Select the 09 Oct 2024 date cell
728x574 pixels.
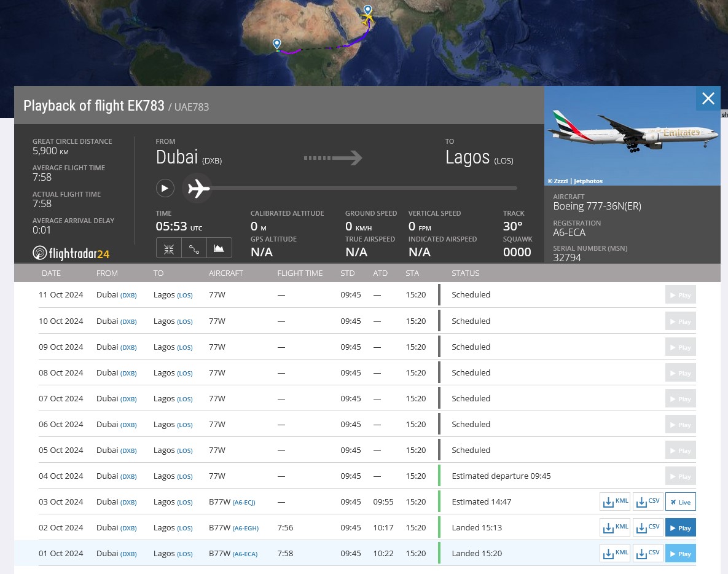pyautogui.click(x=61, y=347)
